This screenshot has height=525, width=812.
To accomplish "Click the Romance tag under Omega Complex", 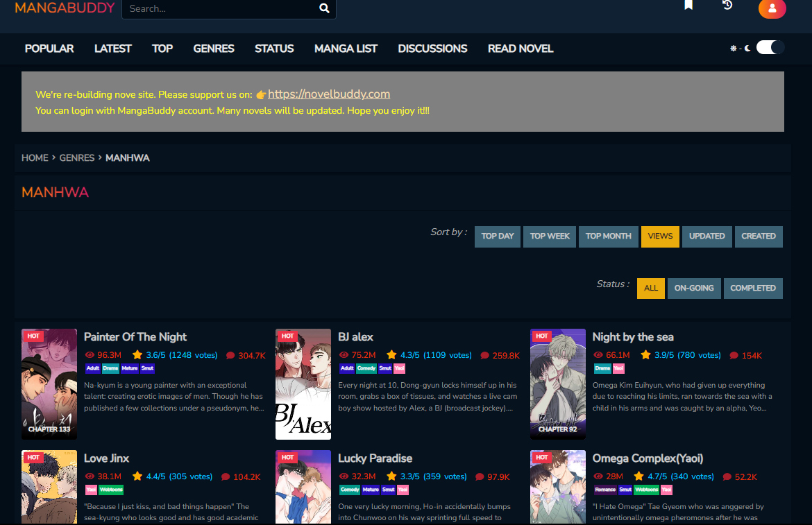I will click(605, 490).
